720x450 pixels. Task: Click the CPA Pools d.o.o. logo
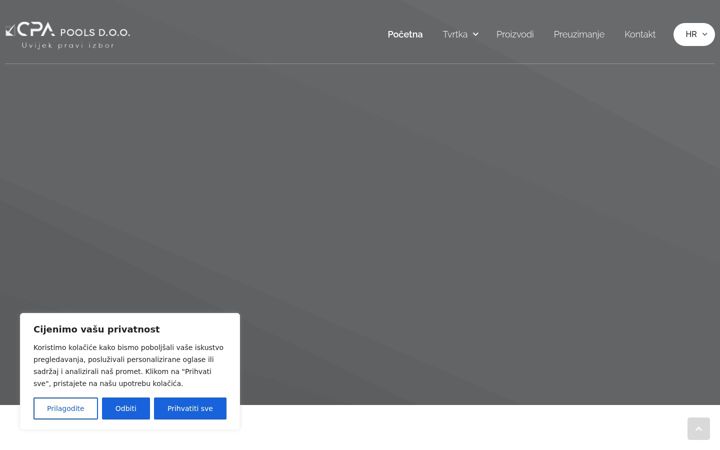click(68, 35)
